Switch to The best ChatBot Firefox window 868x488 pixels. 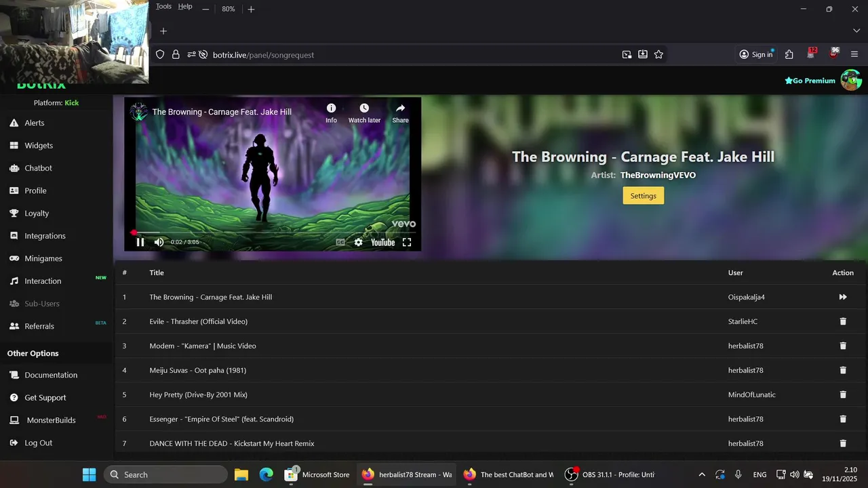tap(509, 474)
